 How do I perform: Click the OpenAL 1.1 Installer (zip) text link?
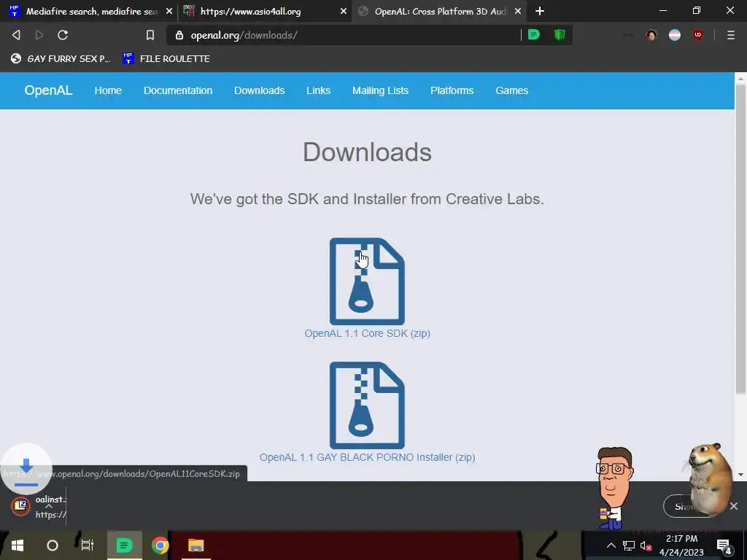[368, 457]
